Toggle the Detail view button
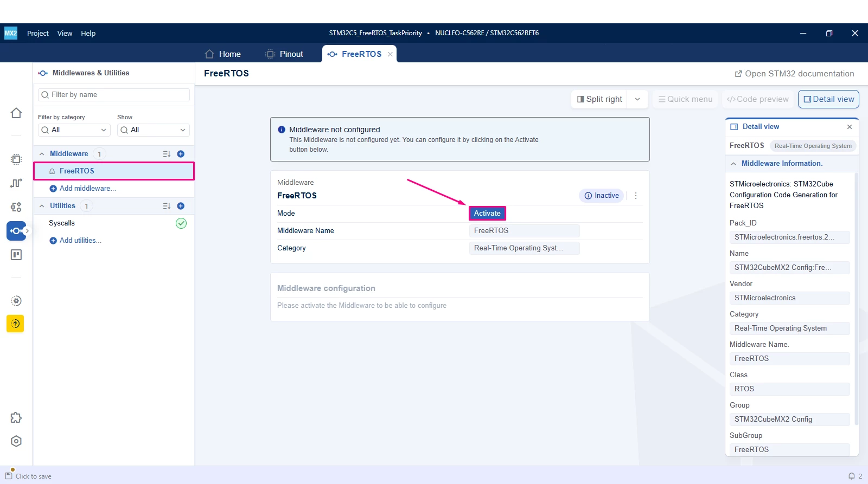This screenshot has height=484, width=868. 828,99
